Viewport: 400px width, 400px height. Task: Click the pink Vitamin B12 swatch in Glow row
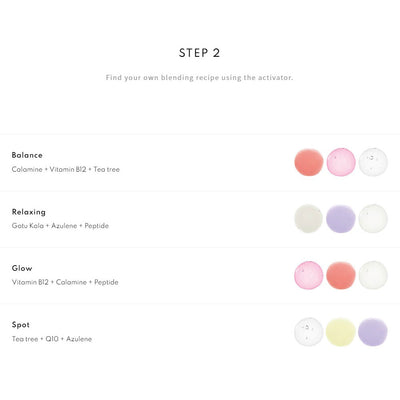(x=309, y=275)
